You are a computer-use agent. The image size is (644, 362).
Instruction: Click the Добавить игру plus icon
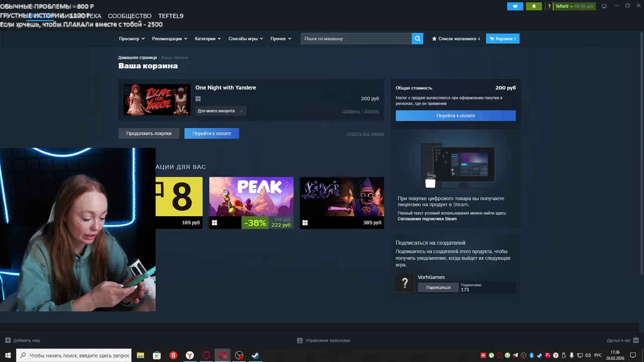click(8, 340)
